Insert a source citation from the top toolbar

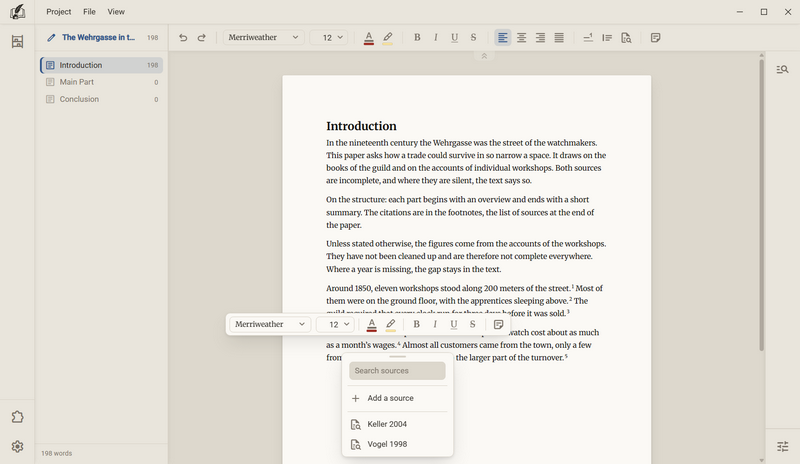pyautogui.click(x=626, y=38)
